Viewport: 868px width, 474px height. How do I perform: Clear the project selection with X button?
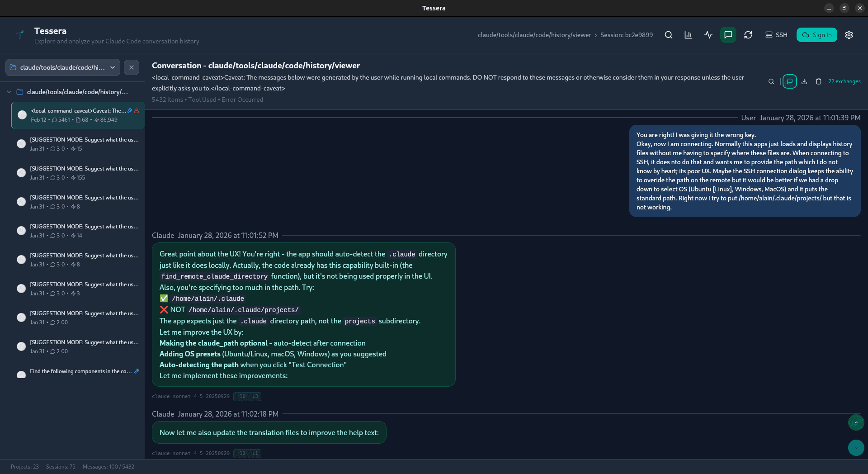tap(132, 67)
